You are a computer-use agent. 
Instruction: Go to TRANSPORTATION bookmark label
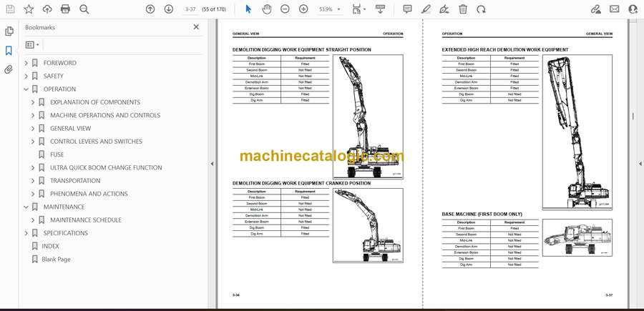tap(75, 181)
